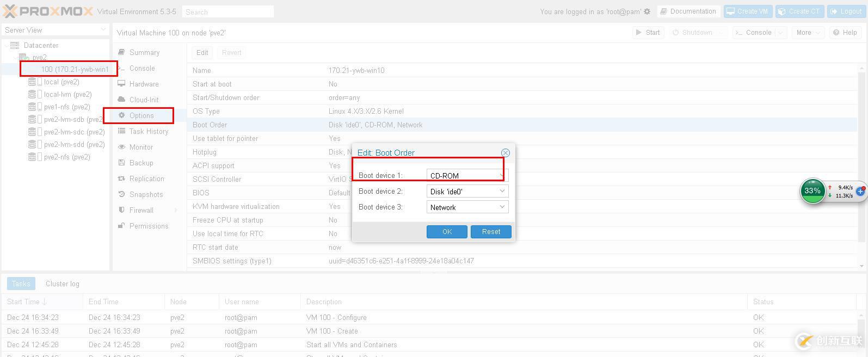Image resolution: width=868 pixels, height=357 pixels.
Task: Click the Create VM button
Action: point(748,11)
